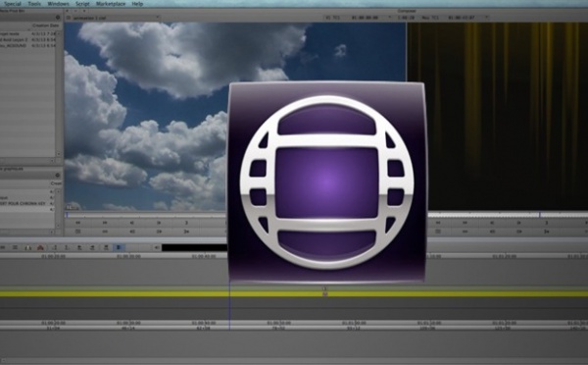Toggle the blue highlighted button in the timeline toolbar
Screen dimensions: 588x365
(x=119, y=247)
